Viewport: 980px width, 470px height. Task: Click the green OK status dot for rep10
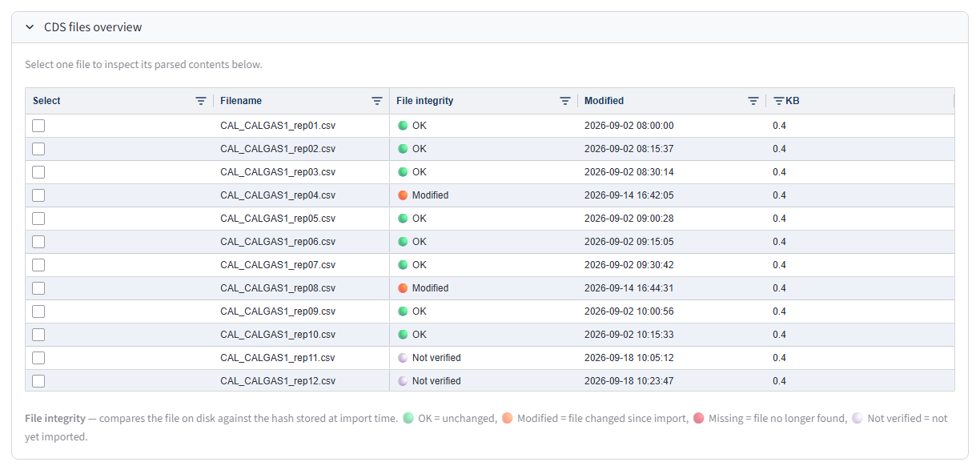tap(403, 335)
